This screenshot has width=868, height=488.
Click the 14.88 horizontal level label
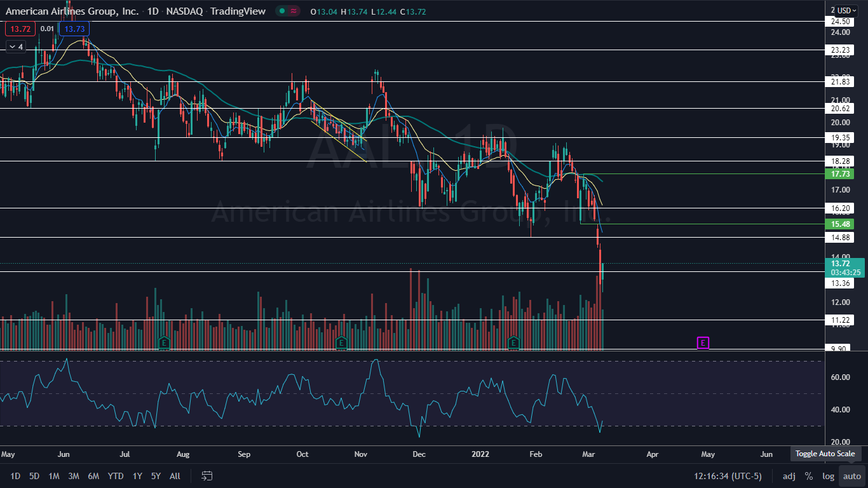coord(841,237)
